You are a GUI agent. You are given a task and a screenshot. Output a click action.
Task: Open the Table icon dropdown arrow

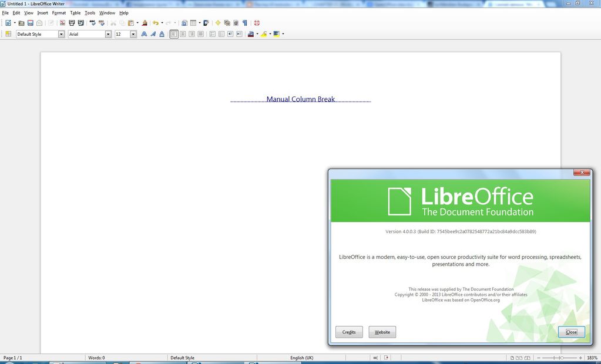[199, 23]
